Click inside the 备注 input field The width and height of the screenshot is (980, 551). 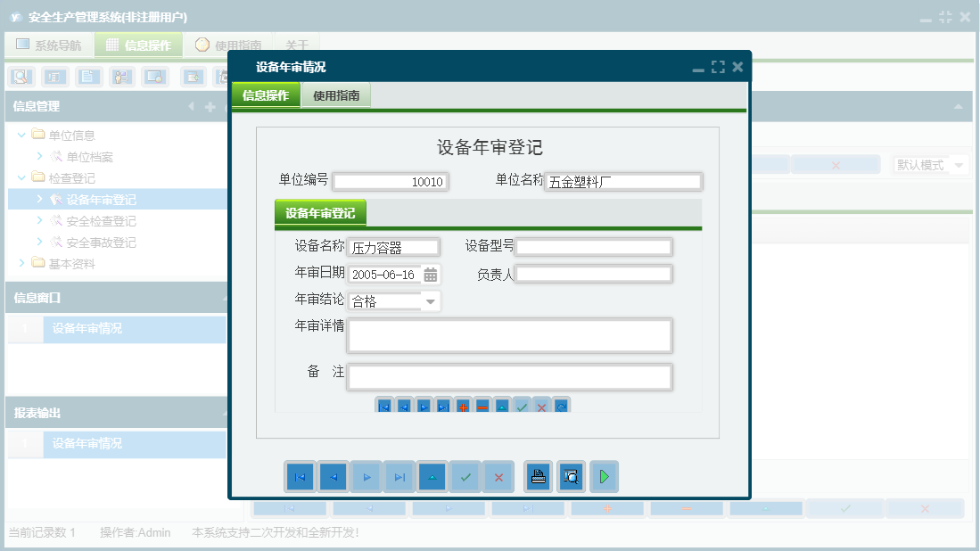tap(508, 377)
